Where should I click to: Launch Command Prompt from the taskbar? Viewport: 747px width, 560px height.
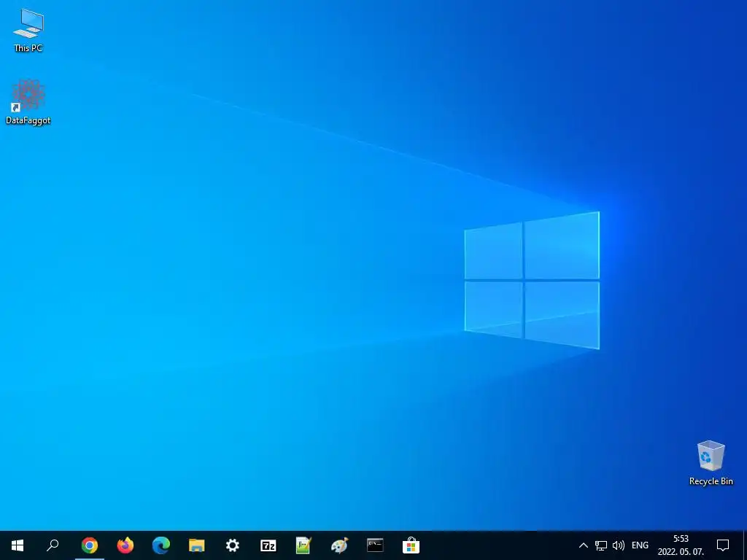click(375, 545)
